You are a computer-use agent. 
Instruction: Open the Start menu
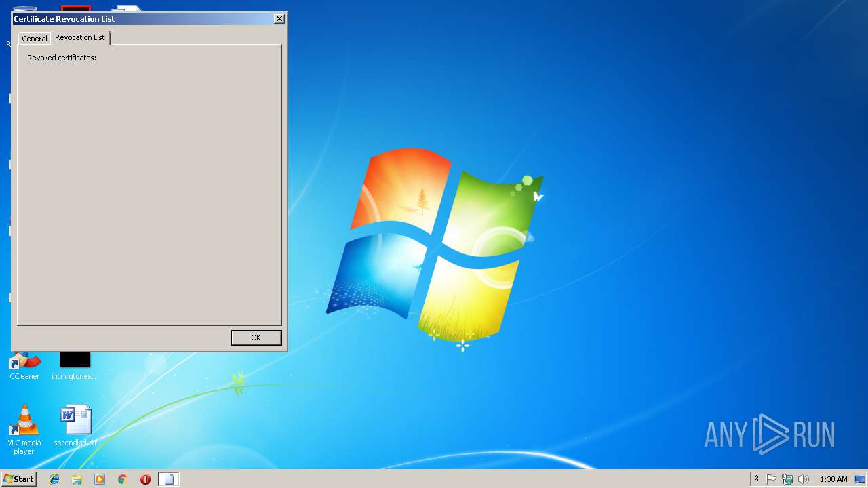click(x=18, y=479)
